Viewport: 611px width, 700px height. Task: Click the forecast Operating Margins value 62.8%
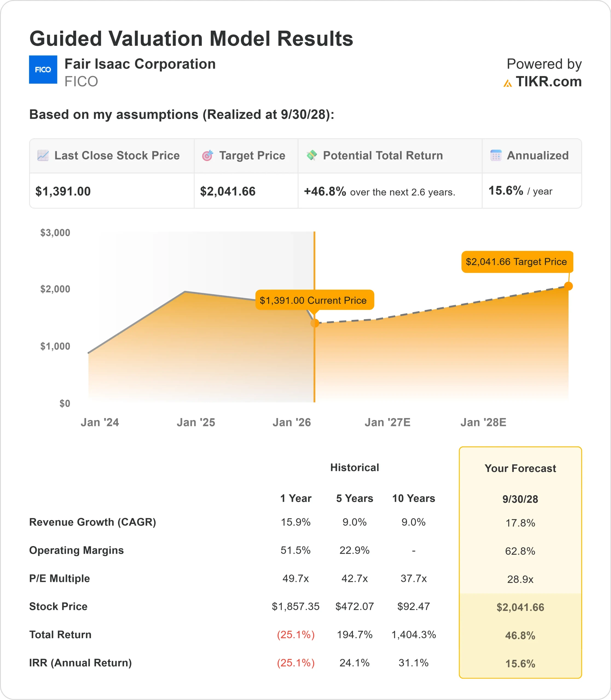pyautogui.click(x=520, y=551)
